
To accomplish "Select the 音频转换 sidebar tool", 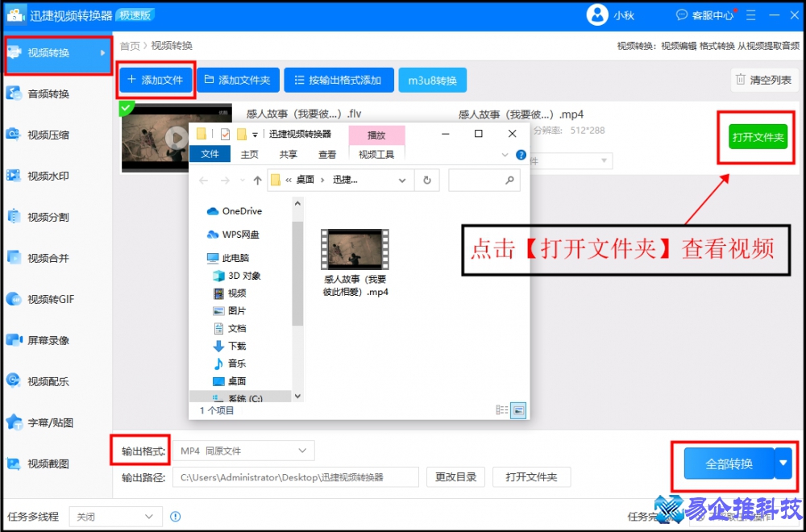I will pos(48,94).
